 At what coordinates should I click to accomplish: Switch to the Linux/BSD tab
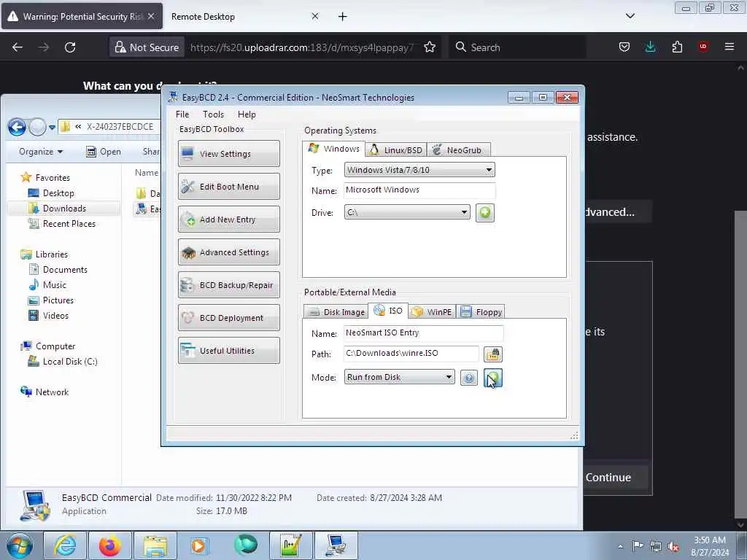tap(396, 150)
